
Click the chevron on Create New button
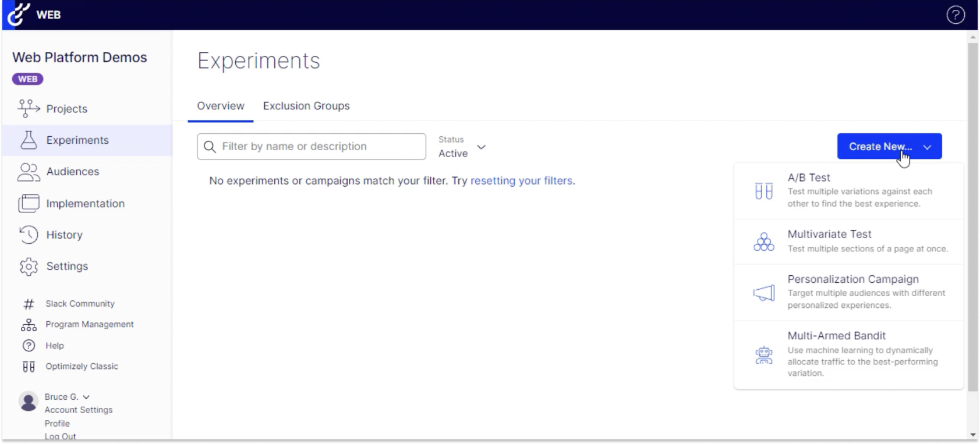coord(928,147)
